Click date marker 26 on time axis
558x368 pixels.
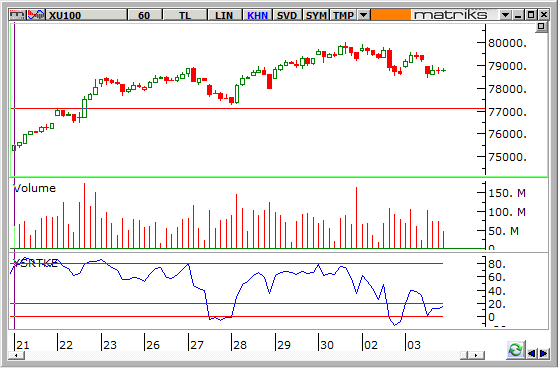[153, 345]
